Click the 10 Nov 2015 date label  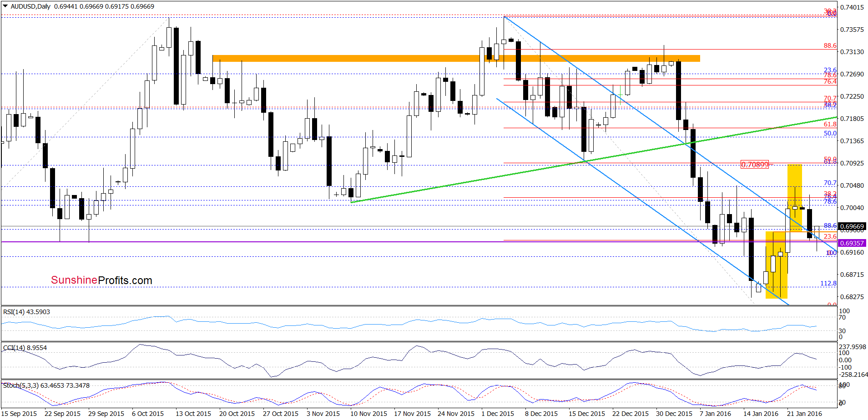tap(368, 414)
